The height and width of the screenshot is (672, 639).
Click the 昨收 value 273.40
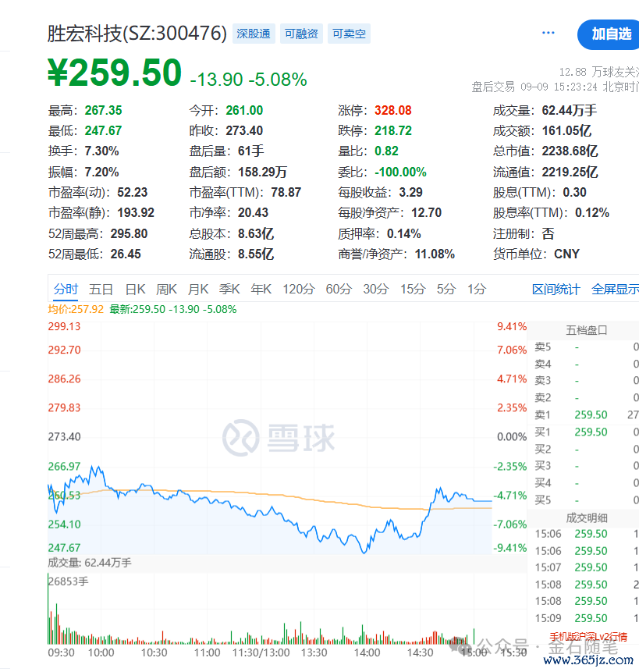click(244, 130)
